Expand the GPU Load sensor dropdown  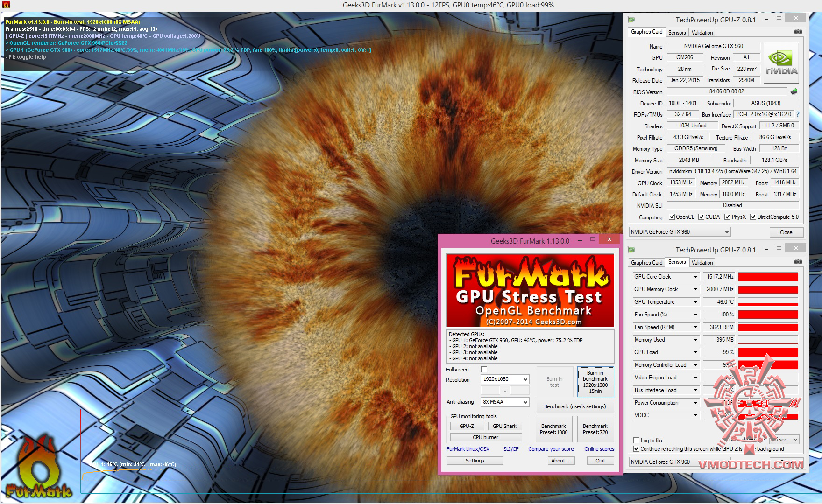[x=695, y=352]
